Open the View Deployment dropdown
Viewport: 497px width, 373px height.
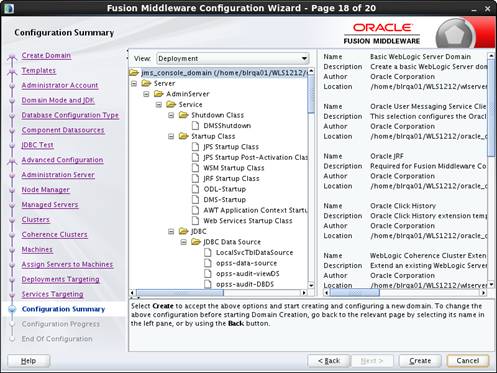point(233,59)
